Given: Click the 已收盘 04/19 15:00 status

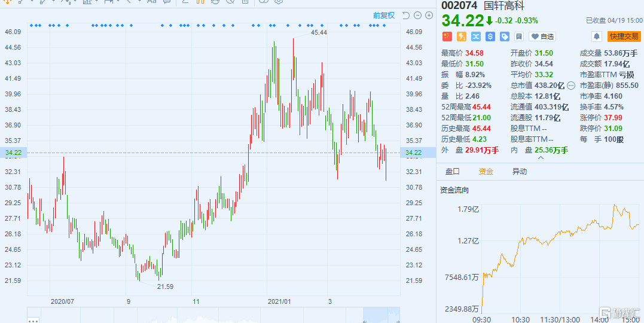Looking at the screenshot, I should click(x=614, y=20).
